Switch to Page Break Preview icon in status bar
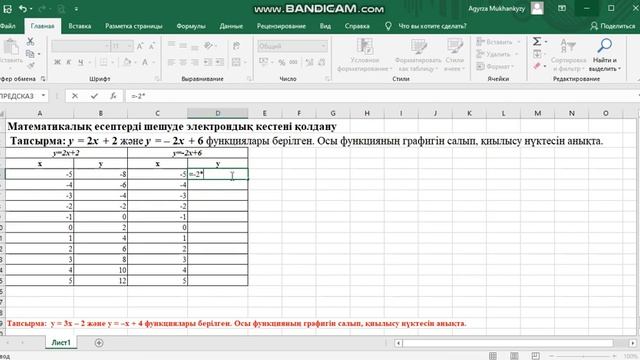The width and height of the screenshot is (640, 360). tap(536, 356)
